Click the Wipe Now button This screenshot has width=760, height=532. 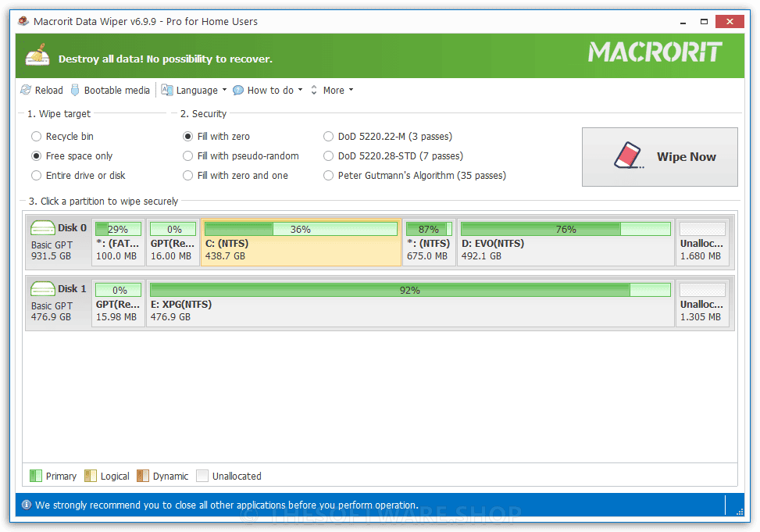click(x=660, y=157)
